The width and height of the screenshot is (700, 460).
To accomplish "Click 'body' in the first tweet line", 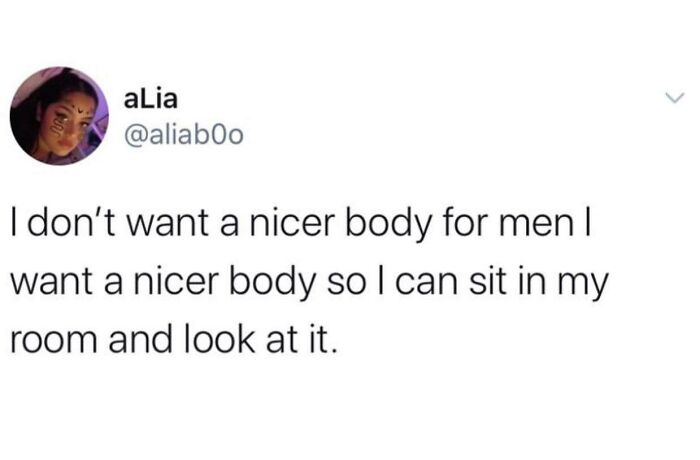I will tap(388, 225).
